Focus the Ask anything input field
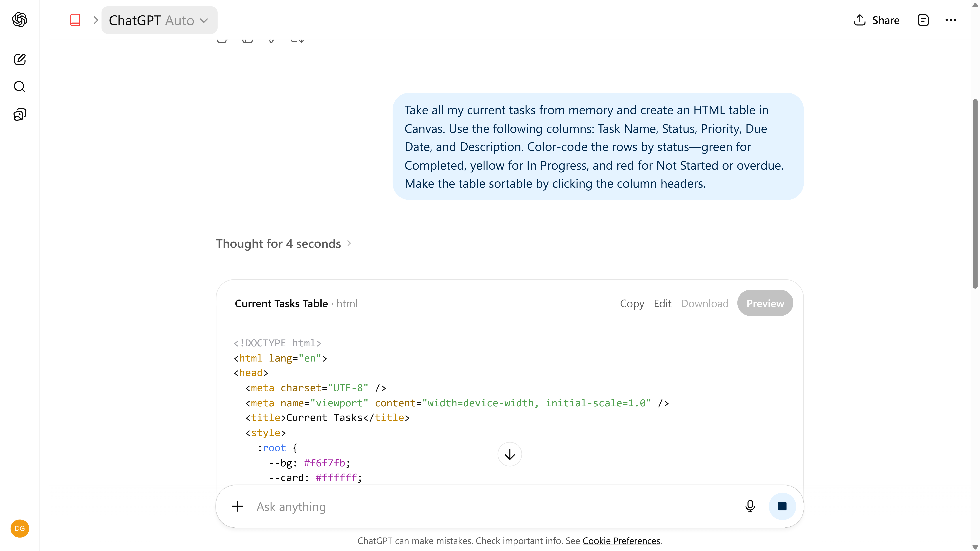 (495, 506)
